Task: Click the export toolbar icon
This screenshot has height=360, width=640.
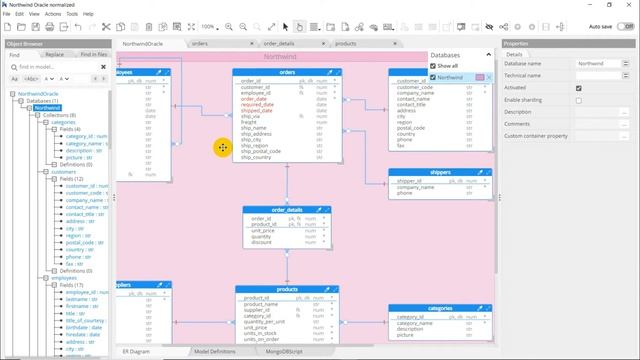Action: (64, 27)
